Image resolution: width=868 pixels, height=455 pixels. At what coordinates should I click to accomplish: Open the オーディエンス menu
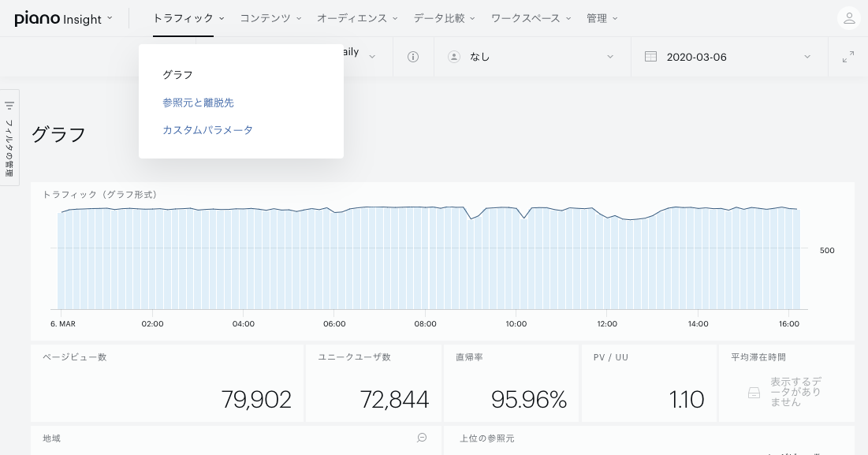point(357,18)
